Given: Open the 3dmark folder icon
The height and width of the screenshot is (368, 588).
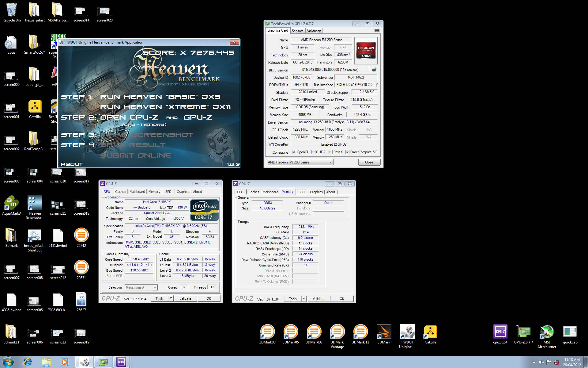Looking at the screenshot, I should coord(12,238).
